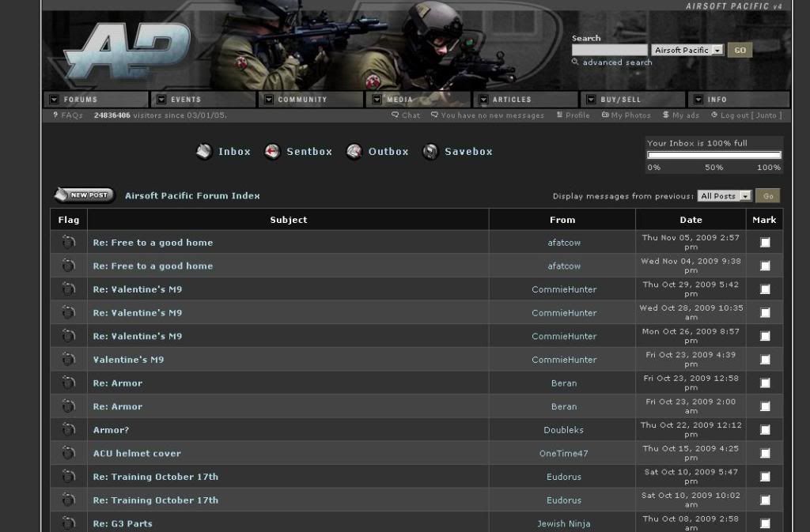Open the Re: G3 Parts message
This screenshot has height=532, width=810.
(x=123, y=523)
